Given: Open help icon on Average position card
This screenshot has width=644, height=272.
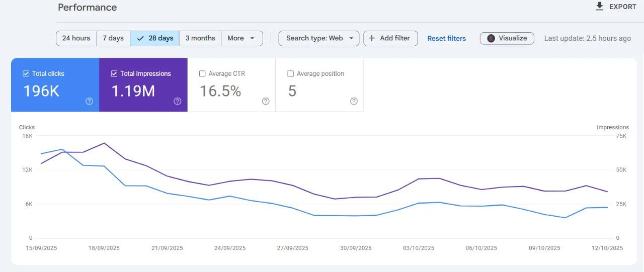Looking at the screenshot, I should (x=354, y=101).
